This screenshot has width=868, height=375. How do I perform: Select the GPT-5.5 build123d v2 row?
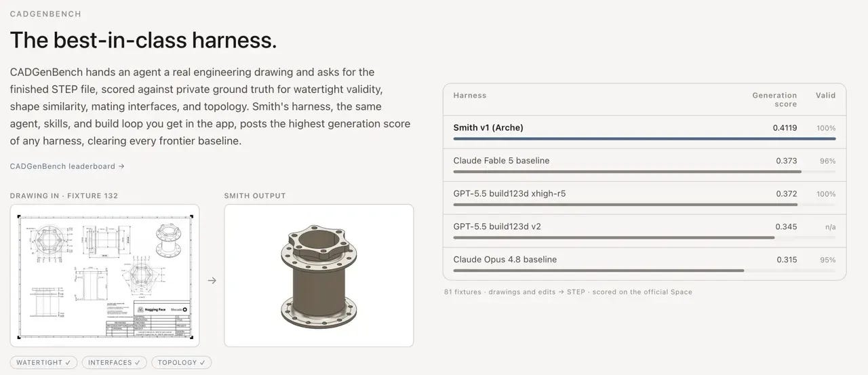point(644,231)
